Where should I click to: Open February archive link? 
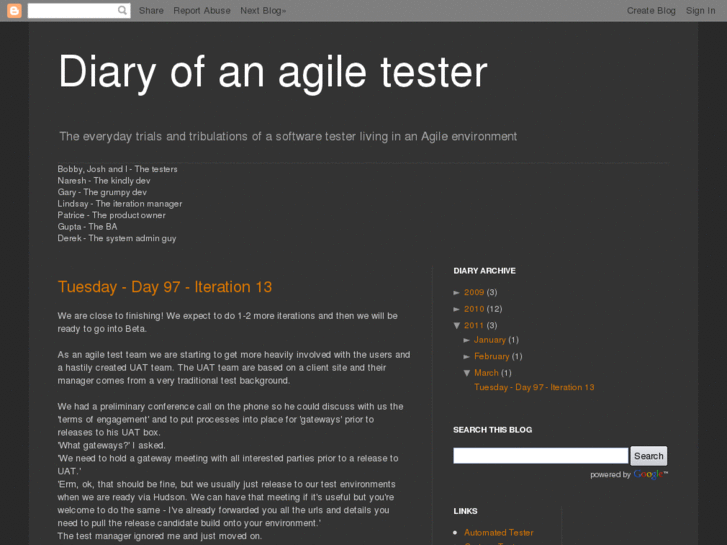tap(491, 357)
